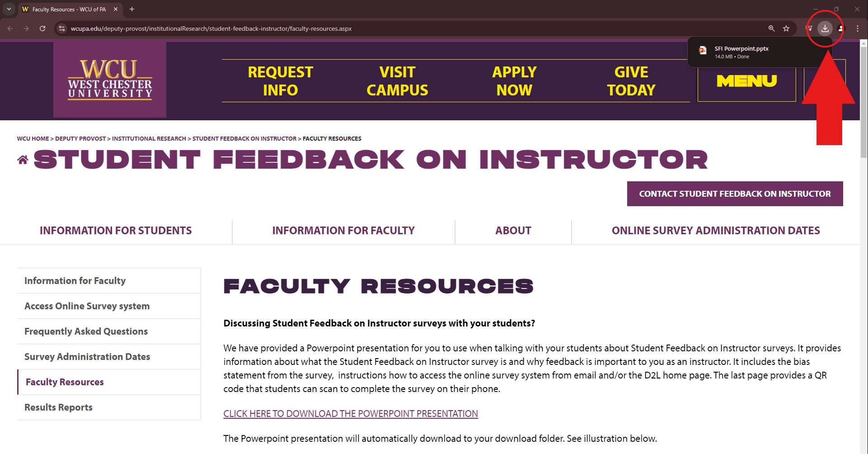Click the WCU West Chester University logo
Screen dimensions: 868x454
(110, 80)
